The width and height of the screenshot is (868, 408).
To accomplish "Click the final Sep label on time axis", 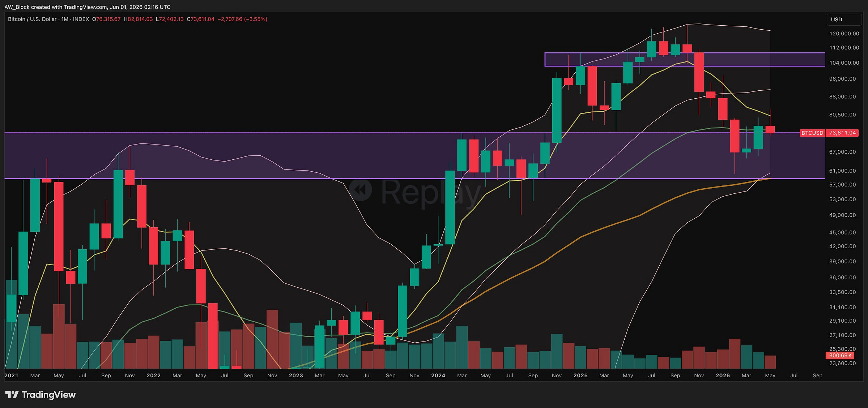I will [x=817, y=375].
